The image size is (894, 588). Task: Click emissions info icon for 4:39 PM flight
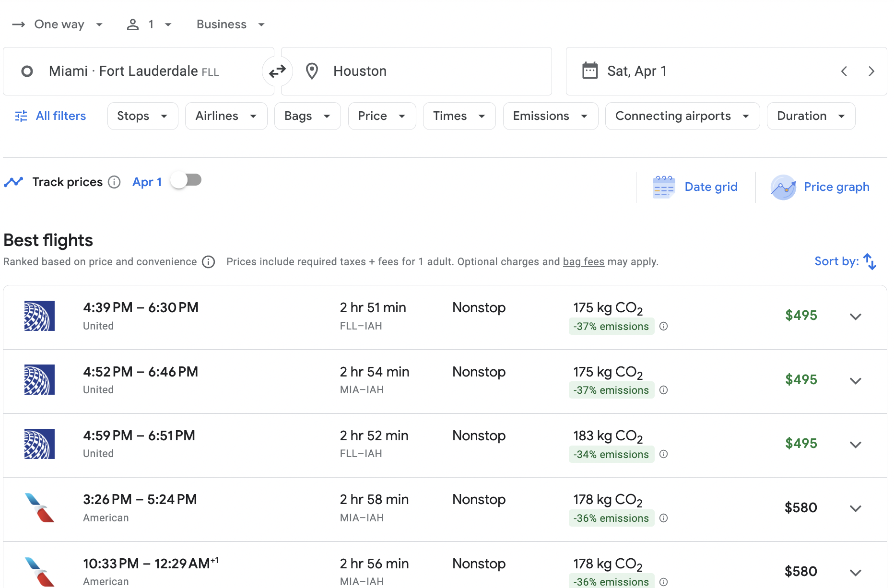[x=664, y=326]
